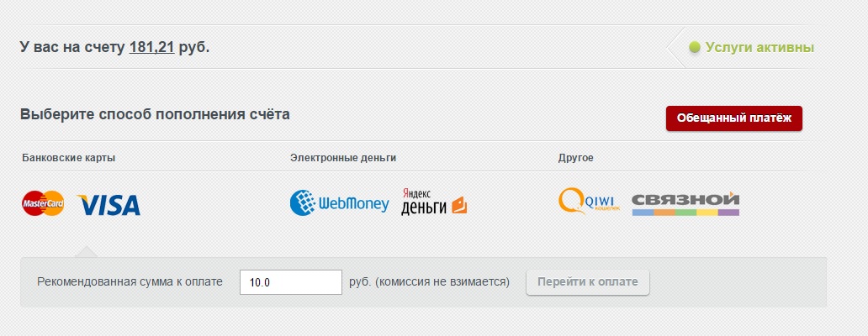This screenshot has width=868, height=336.
Task: Click the Выберите способ пополнения счёта heading
Action: point(155,114)
